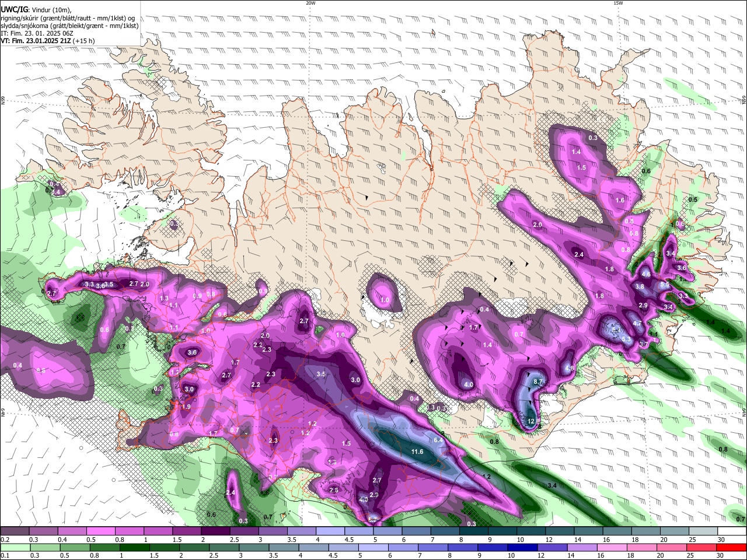Click the lower legend swatch between 25 and 30
This screenshot has width=747, height=560.
(702, 547)
